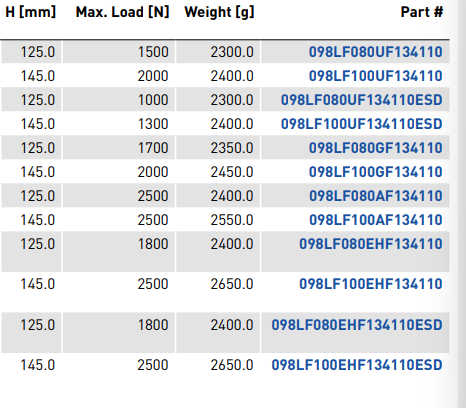Screen dimensions: 466x408
Task: Open part link 098LF080EHF134110
Action: 371,244
